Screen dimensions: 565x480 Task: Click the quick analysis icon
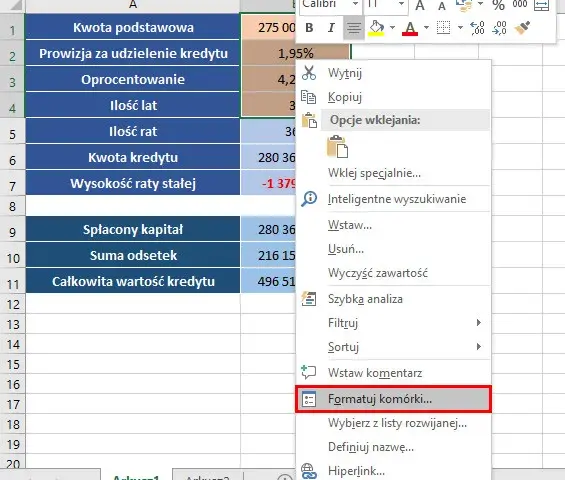click(309, 299)
